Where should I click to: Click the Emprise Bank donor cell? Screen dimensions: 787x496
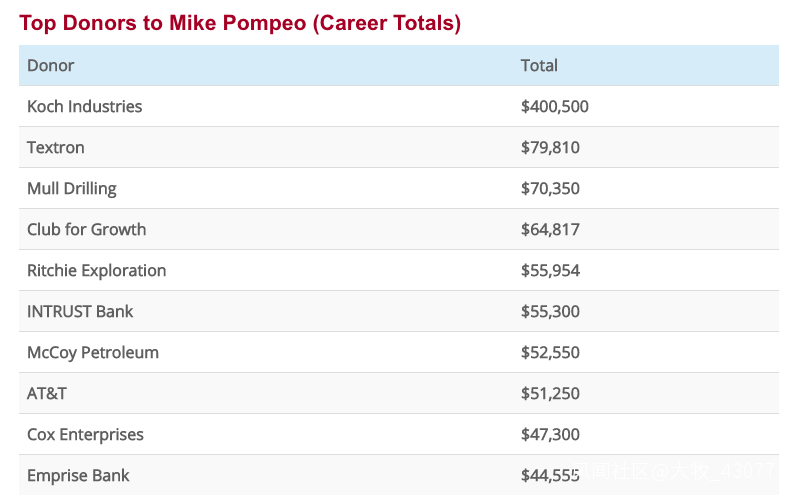pyautogui.click(x=78, y=476)
